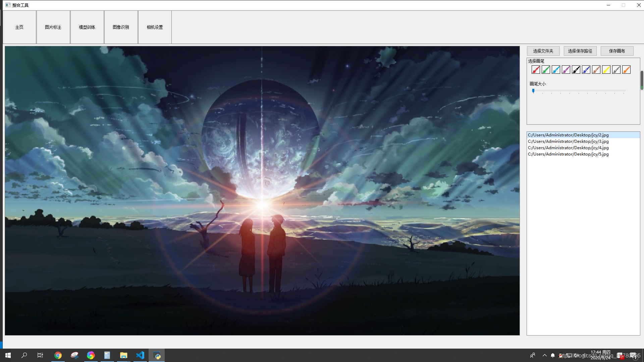Open the Windows notification center
Screen dimensions: 644x362
click(x=634, y=355)
